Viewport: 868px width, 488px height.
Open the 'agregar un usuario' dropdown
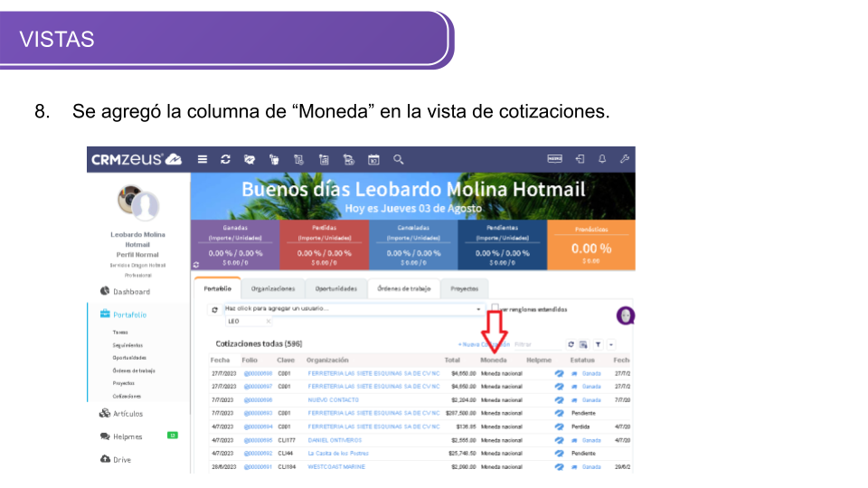tap(354, 309)
